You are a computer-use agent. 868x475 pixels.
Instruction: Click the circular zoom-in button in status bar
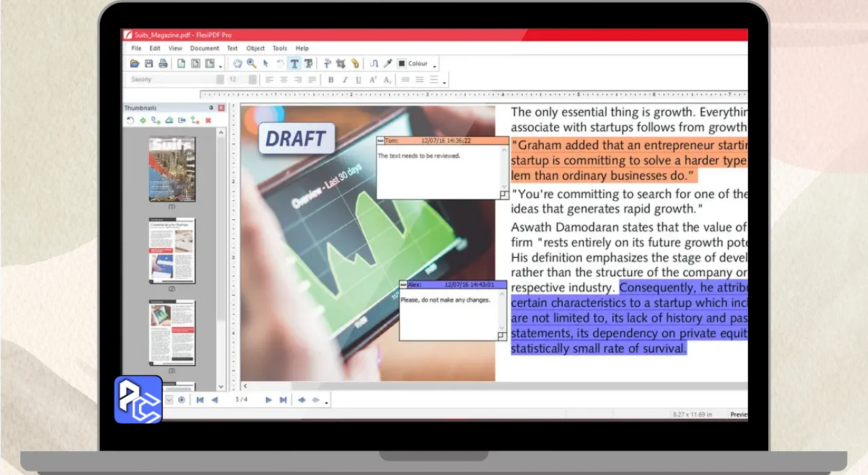[x=182, y=400]
